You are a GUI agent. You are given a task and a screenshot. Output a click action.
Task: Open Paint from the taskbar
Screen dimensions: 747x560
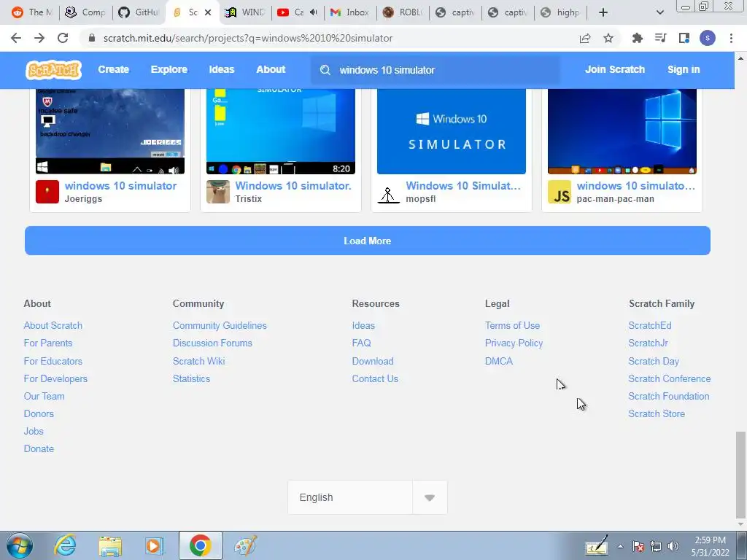[246, 545]
